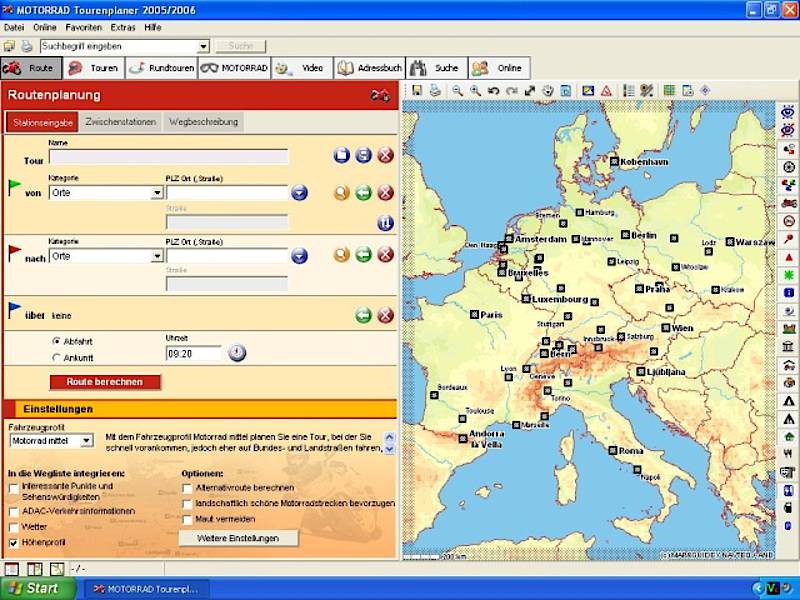The height and width of the screenshot is (600, 800).
Task: Toggle the crossed-out eye icon in map sidebar
Action: click(788, 131)
